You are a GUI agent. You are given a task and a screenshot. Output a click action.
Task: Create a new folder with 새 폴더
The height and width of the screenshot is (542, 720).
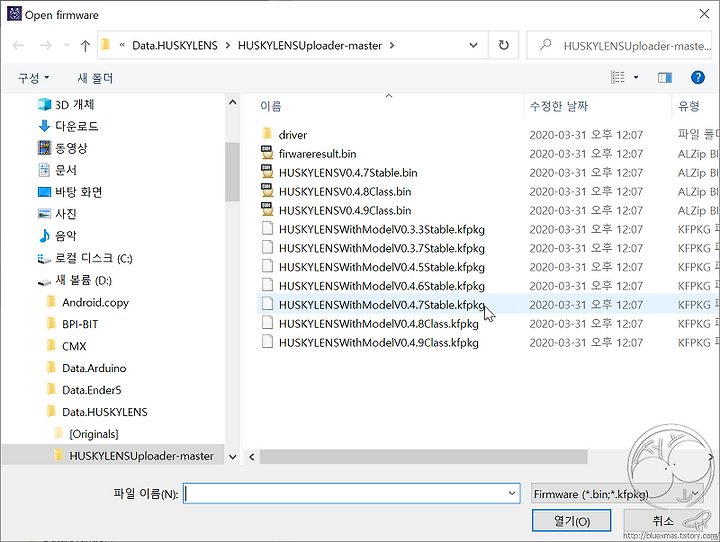[95, 78]
